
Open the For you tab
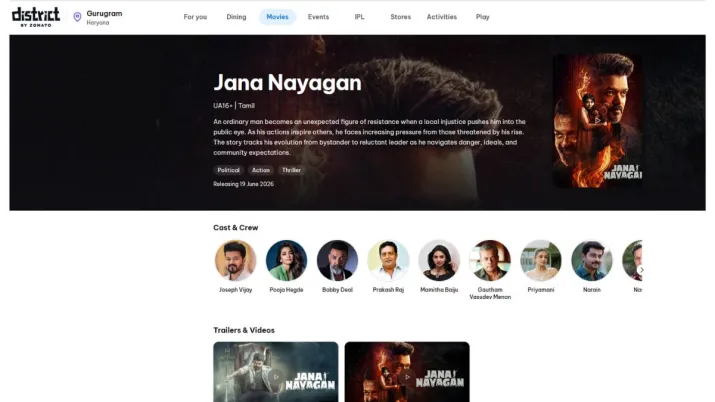pyautogui.click(x=195, y=17)
